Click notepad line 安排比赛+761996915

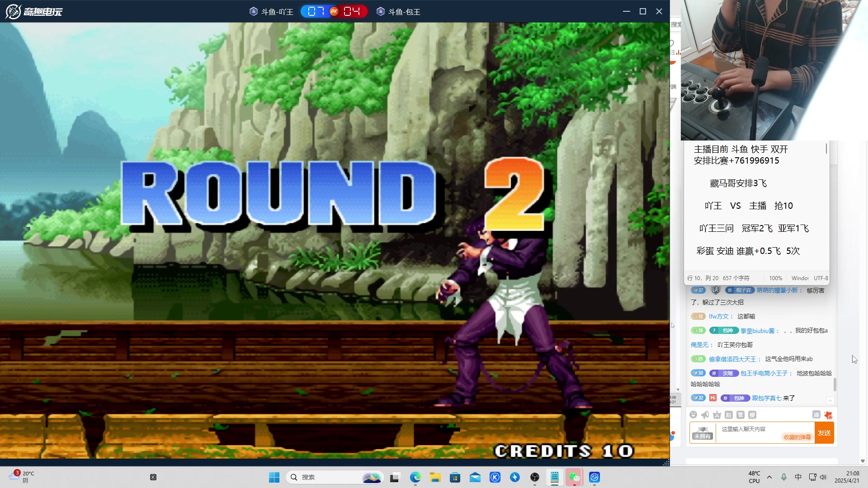coord(736,160)
